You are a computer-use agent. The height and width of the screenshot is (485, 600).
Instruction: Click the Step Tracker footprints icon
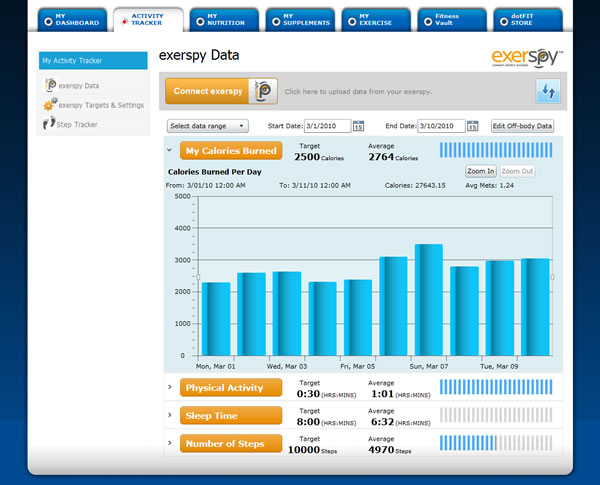pos(49,124)
